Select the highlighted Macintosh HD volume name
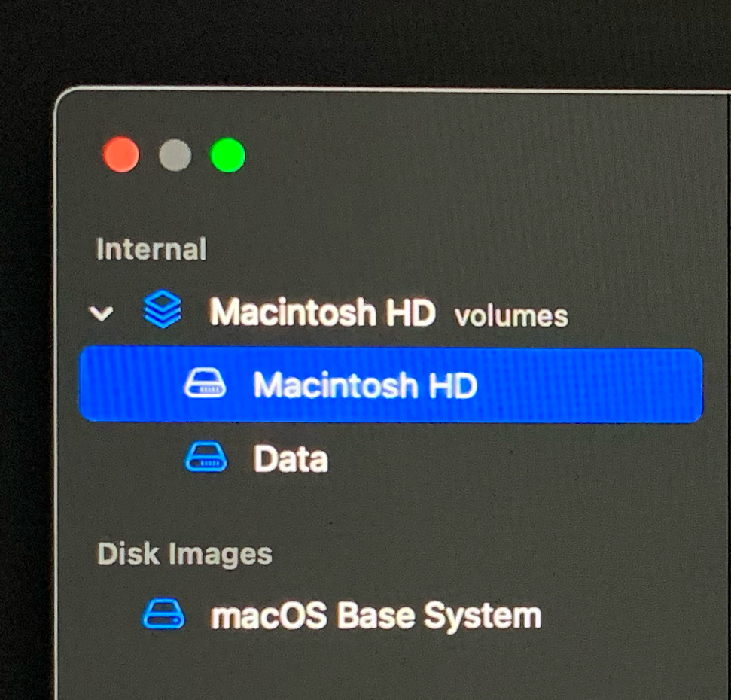731x700 pixels. (x=365, y=385)
